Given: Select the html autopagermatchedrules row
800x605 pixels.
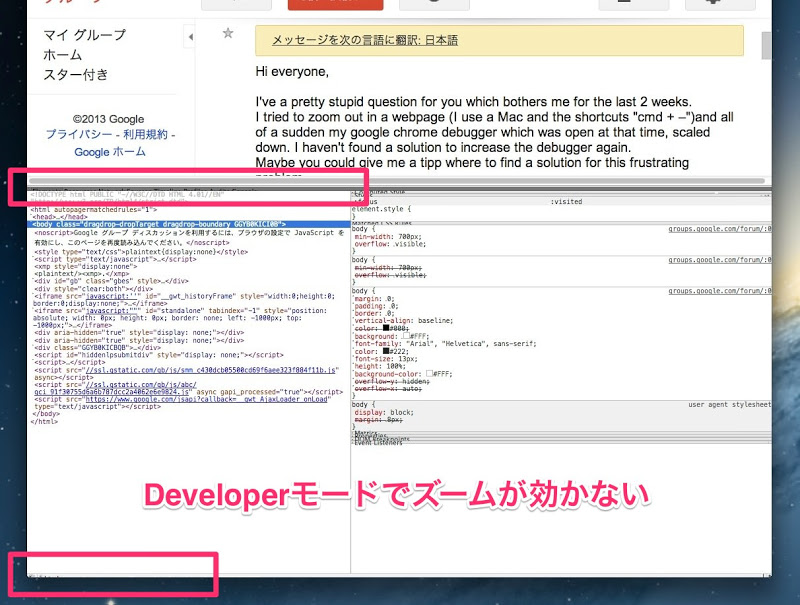Looking at the screenshot, I should point(94,210).
